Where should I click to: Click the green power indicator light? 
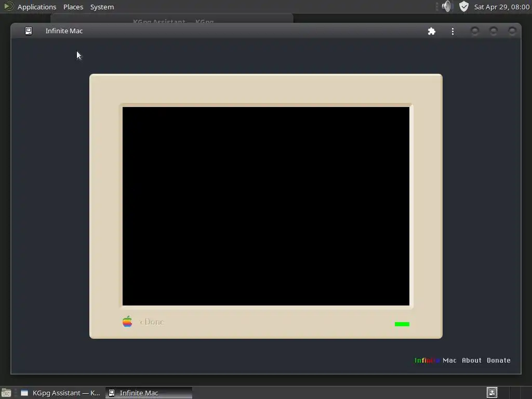[x=402, y=324]
